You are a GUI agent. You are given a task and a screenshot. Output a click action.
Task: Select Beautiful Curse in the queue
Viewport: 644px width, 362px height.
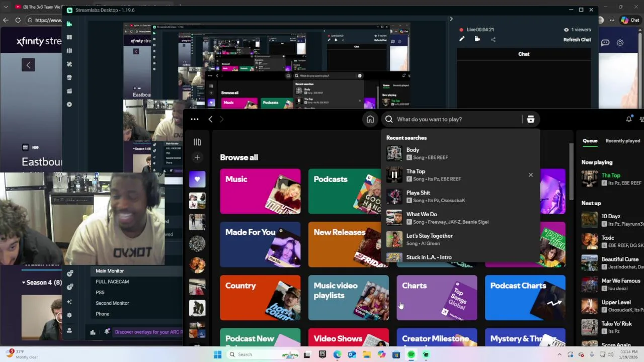612,263
